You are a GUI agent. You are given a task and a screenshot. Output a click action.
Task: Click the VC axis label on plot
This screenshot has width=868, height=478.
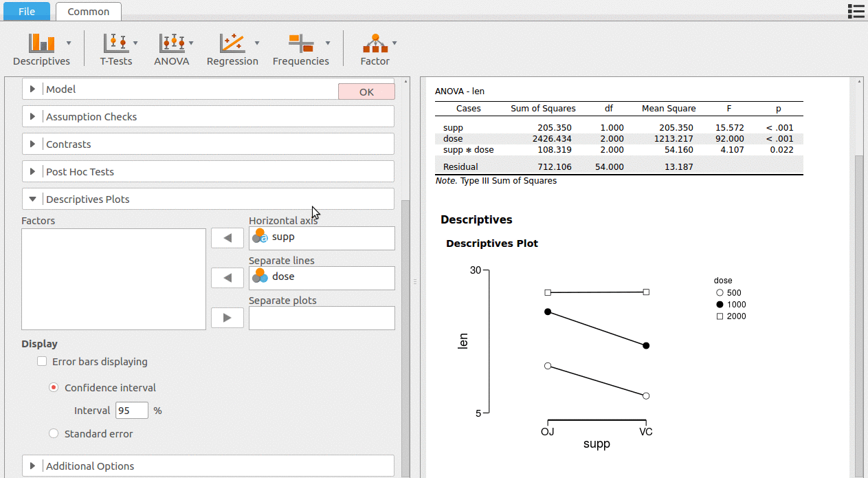tap(646, 432)
